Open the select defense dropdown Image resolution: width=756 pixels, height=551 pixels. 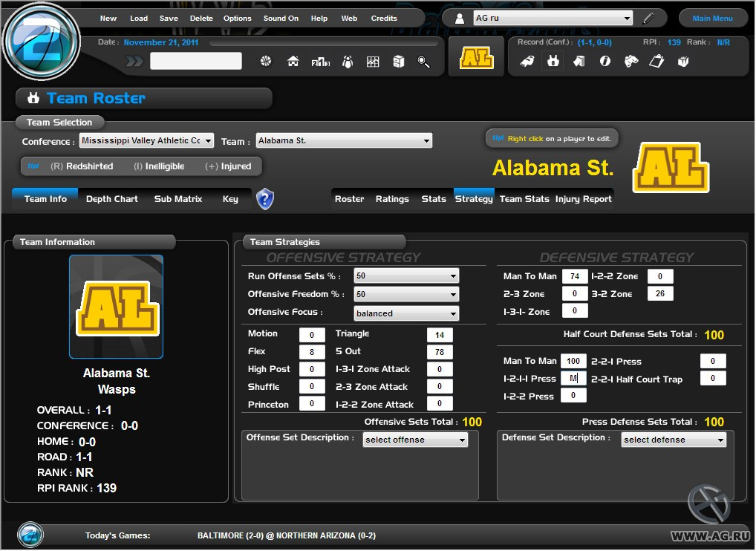pyautogui.click(x=674, y=440)
